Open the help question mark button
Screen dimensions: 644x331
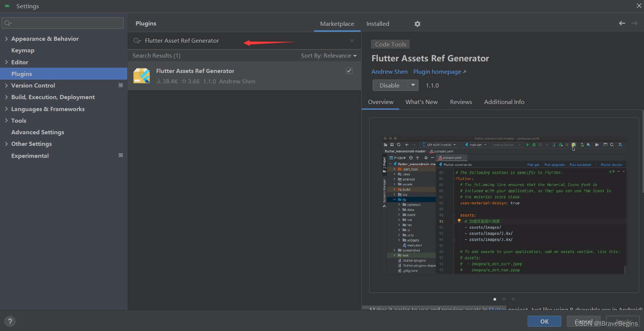coord(10,321)
